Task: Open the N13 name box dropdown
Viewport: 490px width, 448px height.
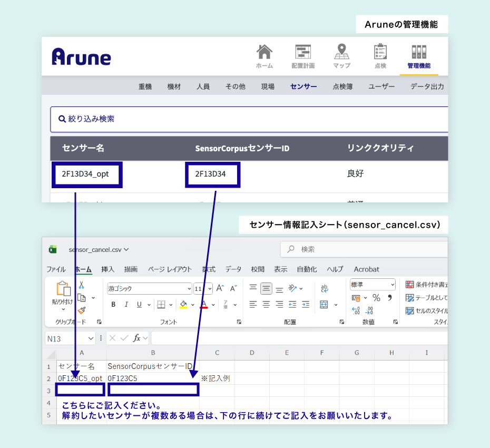Action: pos(91,338)
